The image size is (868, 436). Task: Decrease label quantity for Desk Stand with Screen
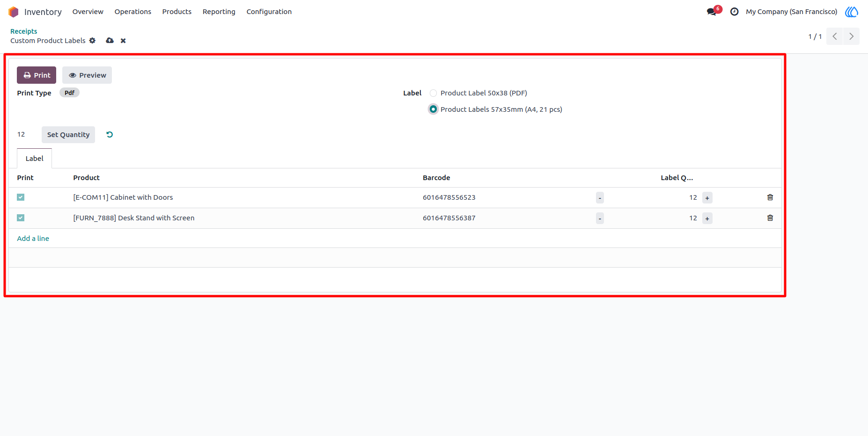tap(600, 218)
